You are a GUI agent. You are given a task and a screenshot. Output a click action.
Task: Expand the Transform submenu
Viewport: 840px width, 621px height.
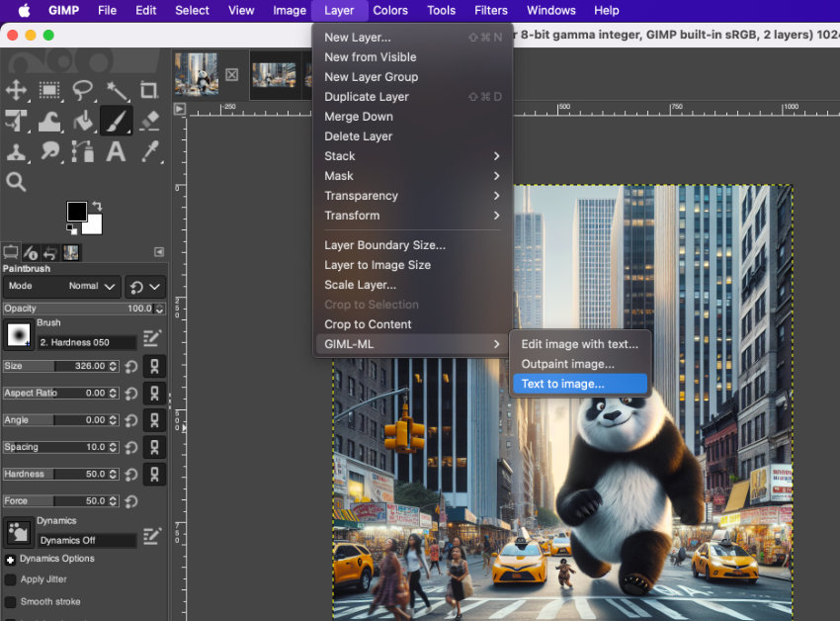click(x=412, y=216)
